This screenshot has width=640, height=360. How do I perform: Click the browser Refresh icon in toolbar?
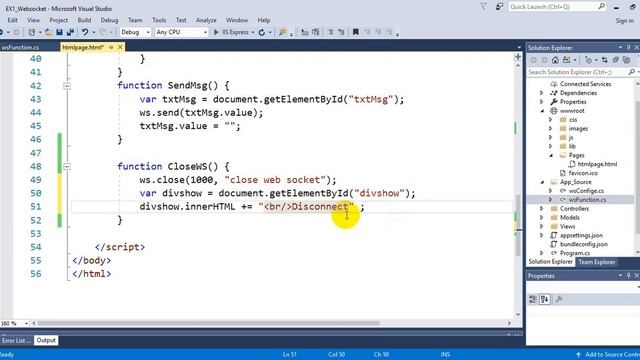pyautogui.click(x=262, y=32)
